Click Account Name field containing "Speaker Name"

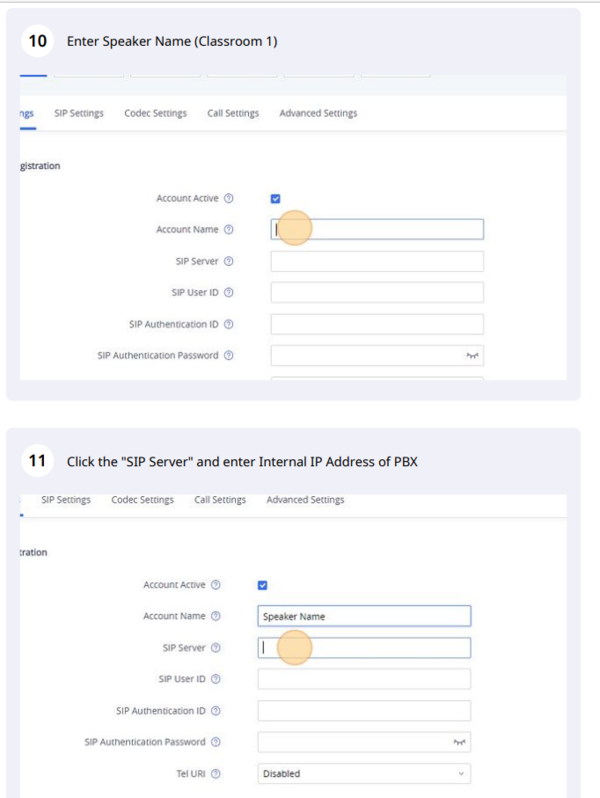pyautogui.click(x=364, y=616)
